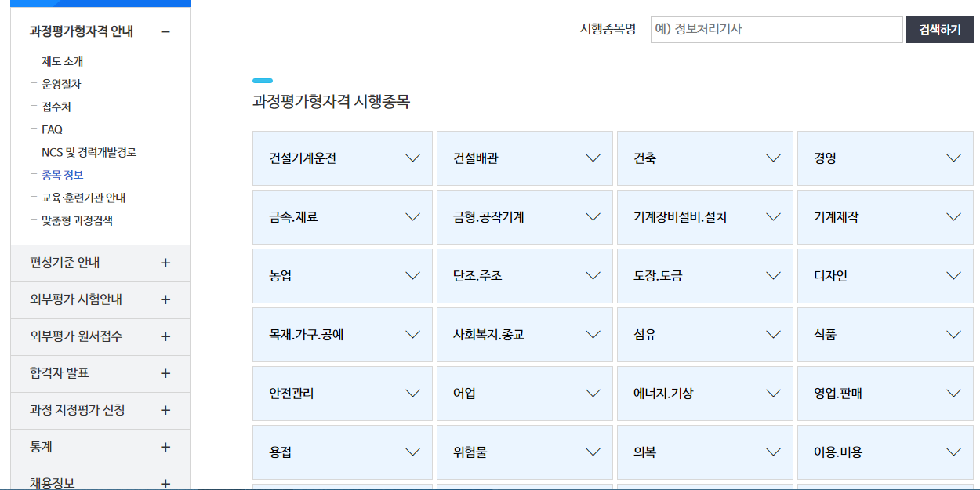The image size is (980, 490).
Task: Focus the 시행종목명 search input field
Action: [777, 30]
